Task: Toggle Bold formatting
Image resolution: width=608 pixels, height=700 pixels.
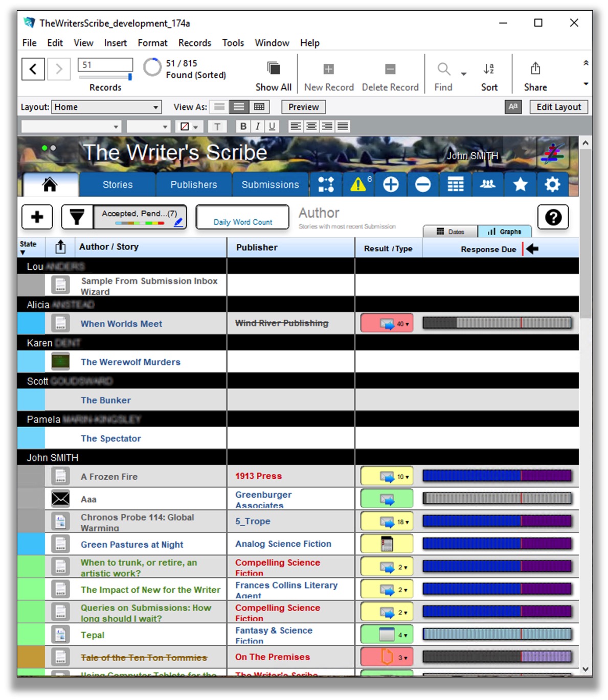Action: point(243,126)
